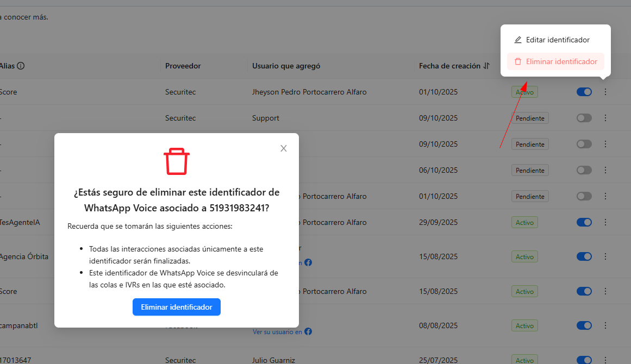This screenshot has height=364, width=631.
Task: Sort by Fecha de creación arrows icon
Action: tap(486, 66)
